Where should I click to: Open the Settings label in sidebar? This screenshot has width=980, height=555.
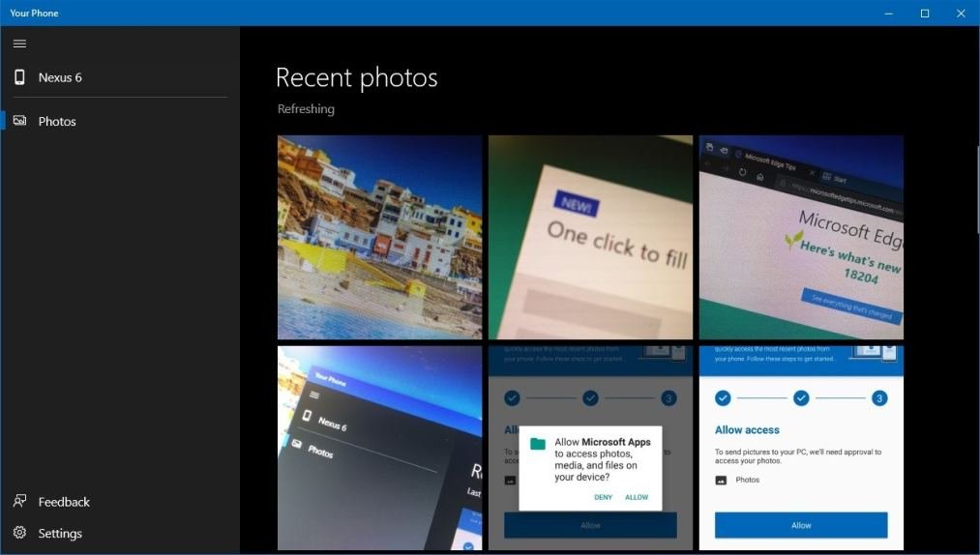click(x=60, y=534)
